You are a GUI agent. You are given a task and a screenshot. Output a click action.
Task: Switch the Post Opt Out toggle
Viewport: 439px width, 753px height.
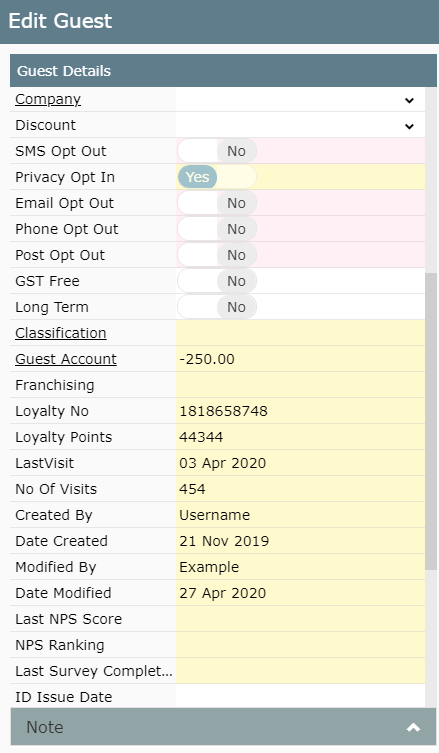pyautogui.click(x=217, y=255)
